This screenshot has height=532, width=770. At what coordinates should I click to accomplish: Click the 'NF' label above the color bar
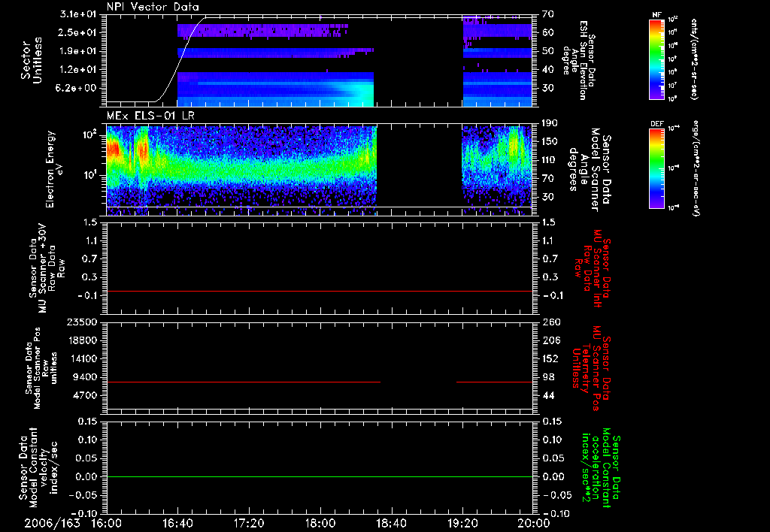(656, 15)
